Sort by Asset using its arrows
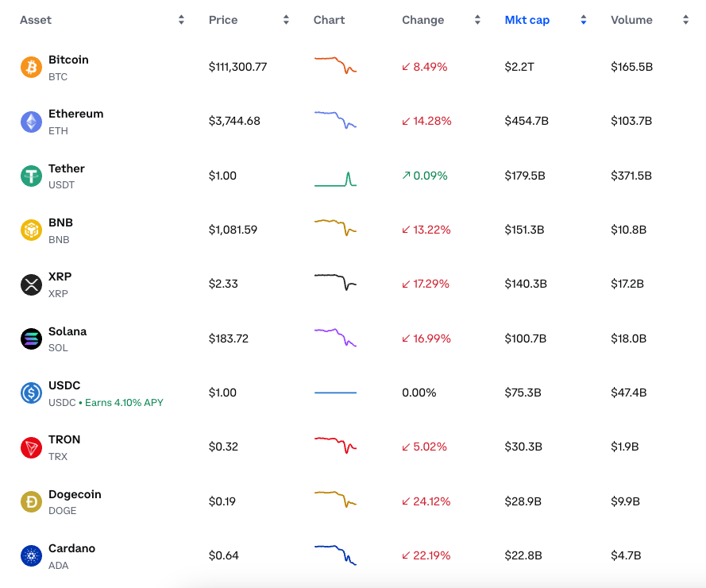 coord(181,20)
